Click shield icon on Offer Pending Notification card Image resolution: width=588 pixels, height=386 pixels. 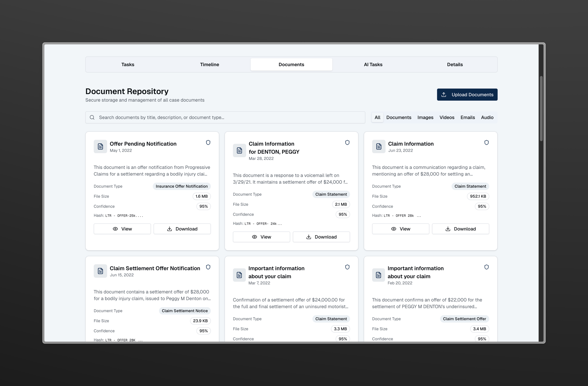(x=208, y=143)
